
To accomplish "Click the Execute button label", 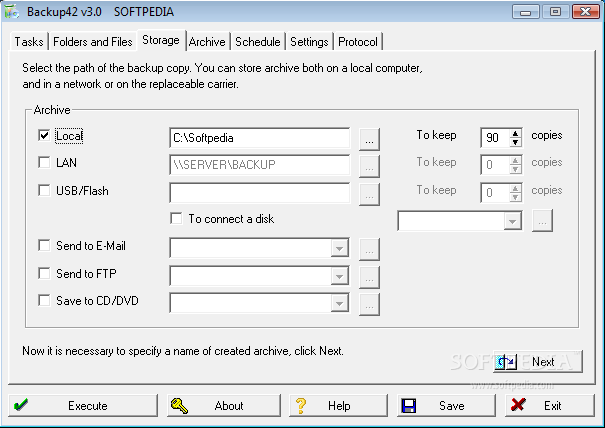I will 88,406.
